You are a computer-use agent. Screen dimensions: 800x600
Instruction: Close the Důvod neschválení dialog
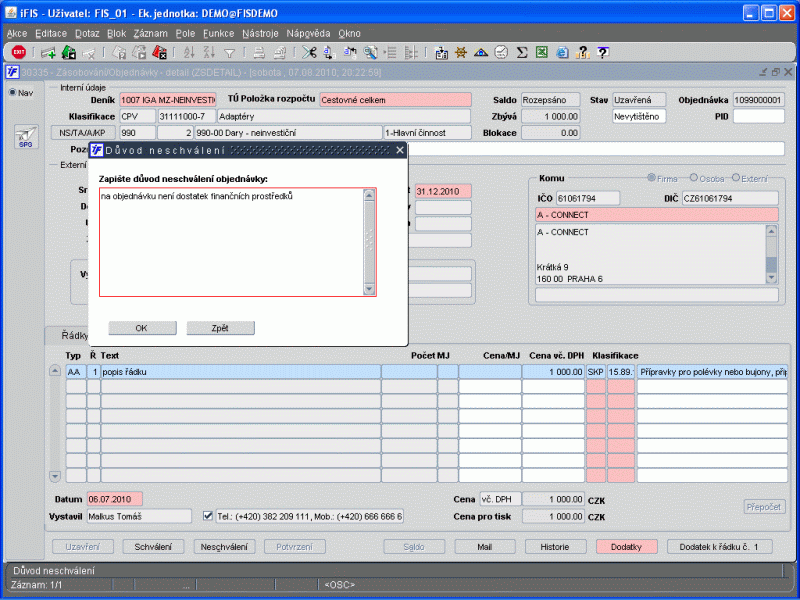pyautogui.click(x=400, y=150)
